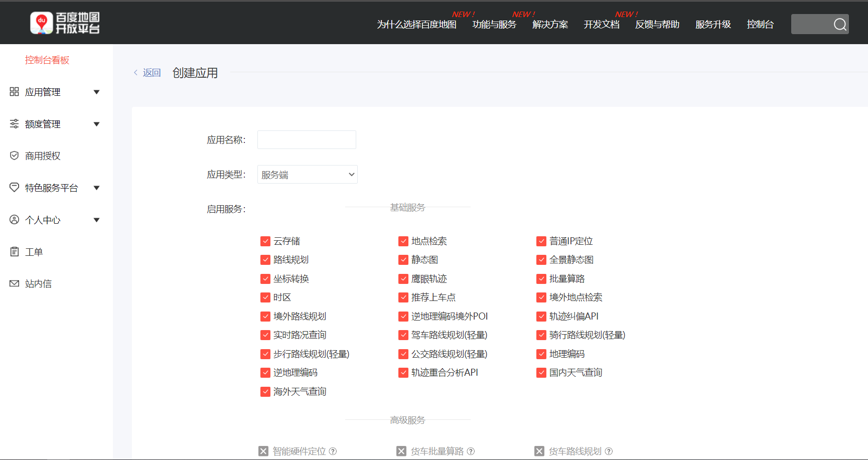Screen dimensions: 868x460
Task: Click the 商用授权 shield icon
Action: [14, 156]
